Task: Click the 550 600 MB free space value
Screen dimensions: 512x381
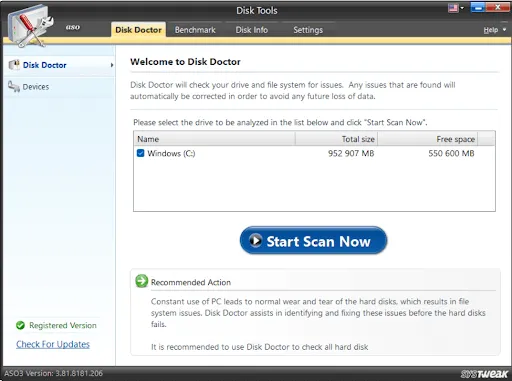Action: [x=451, y=153]
